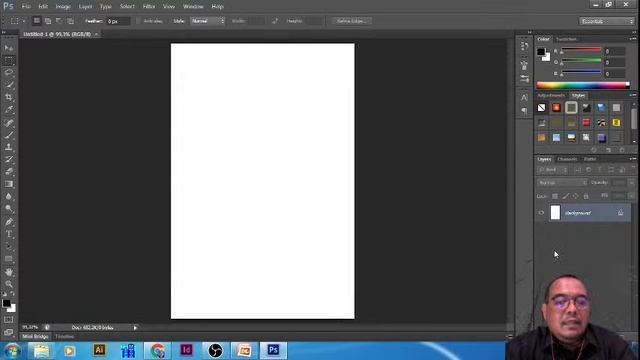Open the Timeline tab
The image size is (640, 360).
coord(64,336)
